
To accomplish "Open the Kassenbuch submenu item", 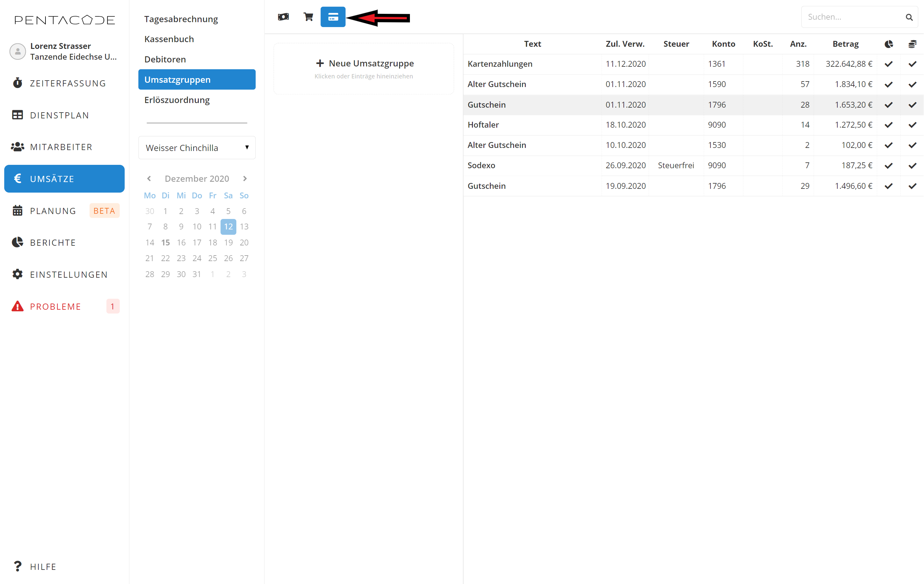I will click(x=169, y=39).
